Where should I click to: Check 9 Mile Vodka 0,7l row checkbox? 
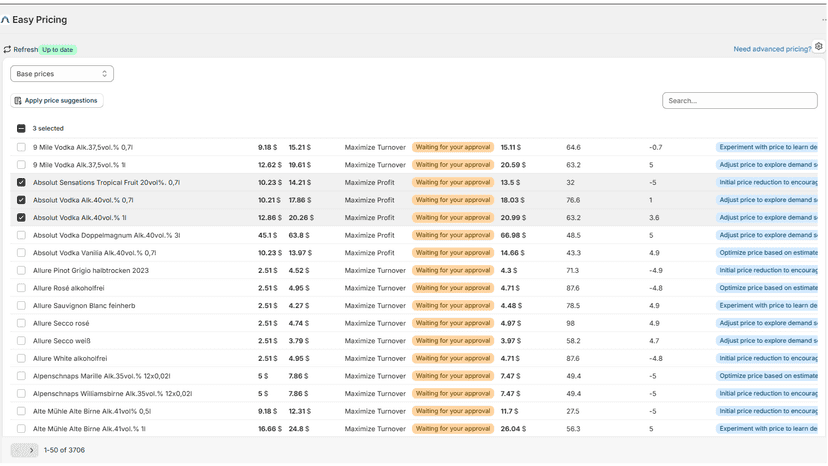(x=21, y=147)
